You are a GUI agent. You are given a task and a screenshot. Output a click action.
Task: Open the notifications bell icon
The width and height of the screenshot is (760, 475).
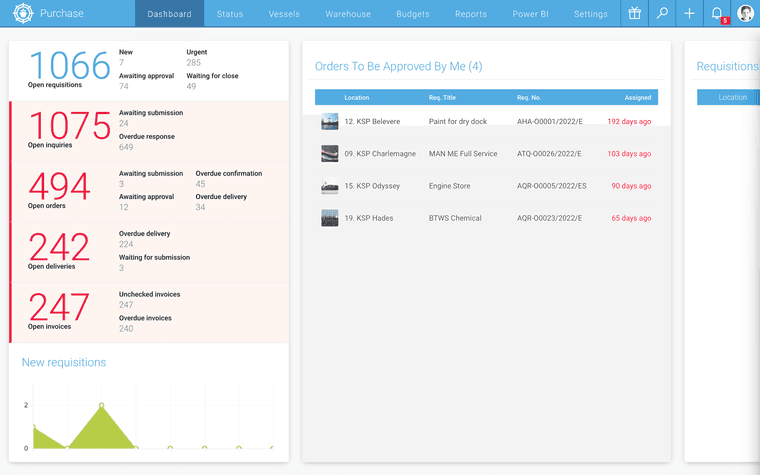(717, 14)
